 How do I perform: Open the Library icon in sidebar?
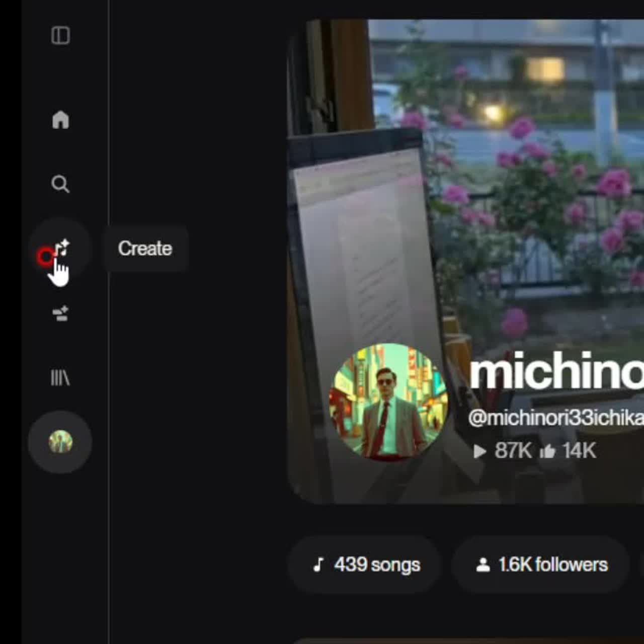60,378
